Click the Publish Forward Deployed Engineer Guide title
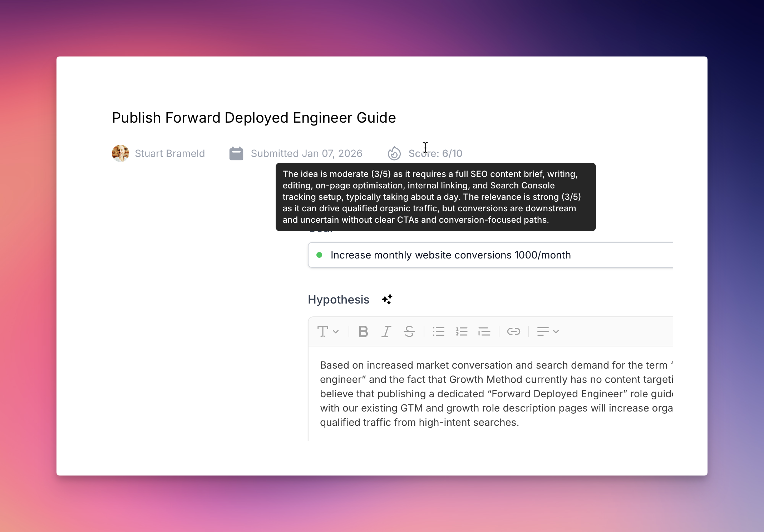Image resolution: width=764 pixels, height=532 pixels. click(254, 118)
